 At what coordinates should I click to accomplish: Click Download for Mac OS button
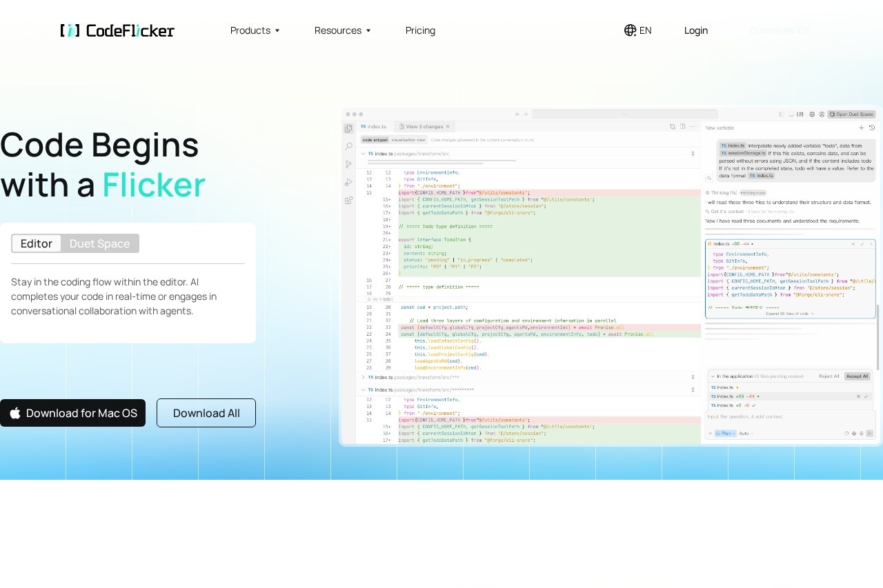tap(72, 413)
